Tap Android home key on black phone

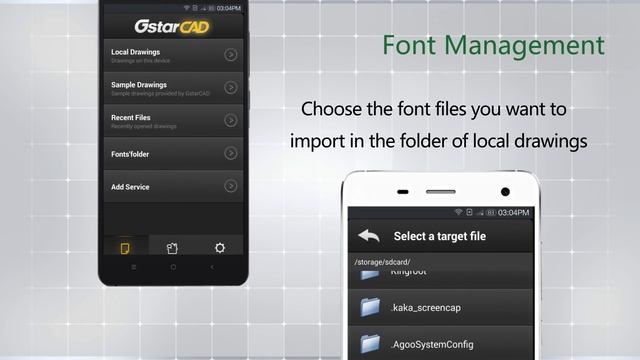[x=173, y=267]
